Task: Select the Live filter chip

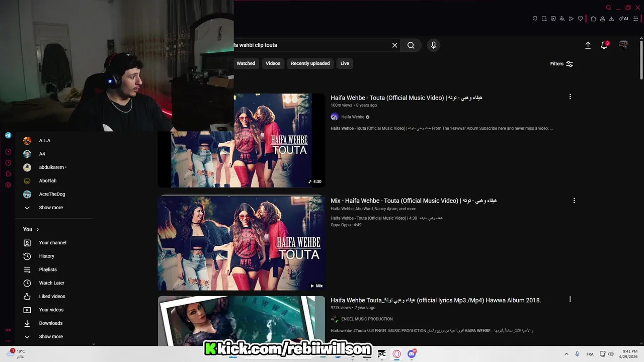Action: 345,63
